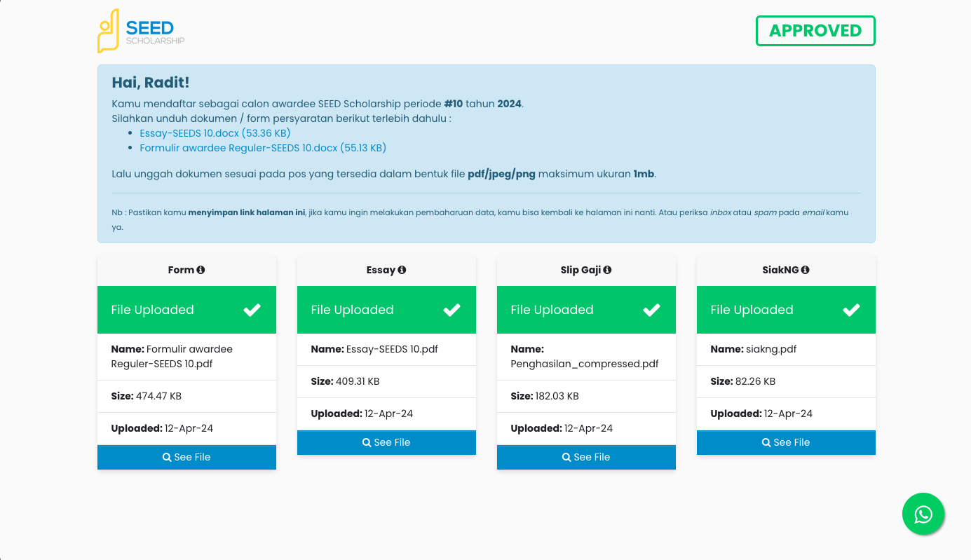Click size value 82.26 KB
Viewport: 971px width, 560px height.
click(x=755, y=381)
